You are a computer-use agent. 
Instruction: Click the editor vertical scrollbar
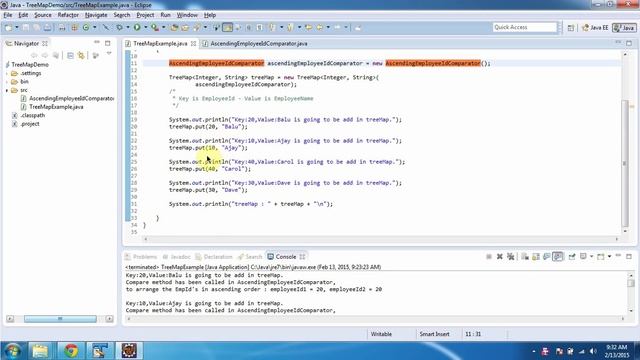pos(625,163)
